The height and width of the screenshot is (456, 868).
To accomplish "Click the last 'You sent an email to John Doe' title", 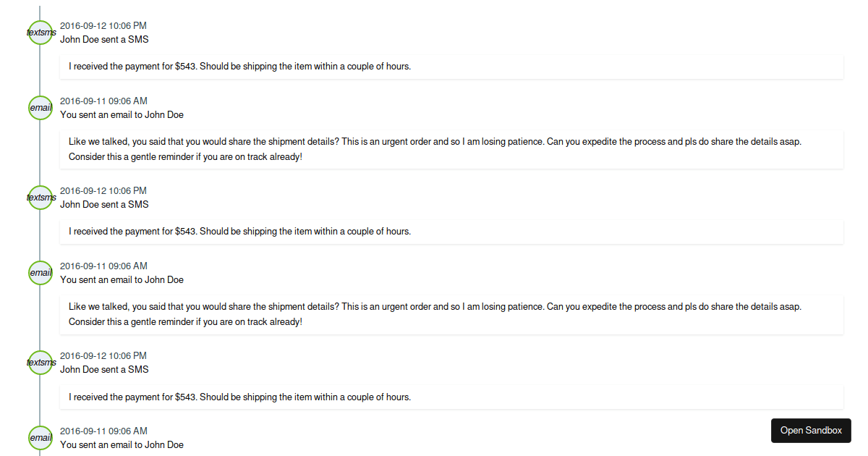I will (x=122, y=444).
